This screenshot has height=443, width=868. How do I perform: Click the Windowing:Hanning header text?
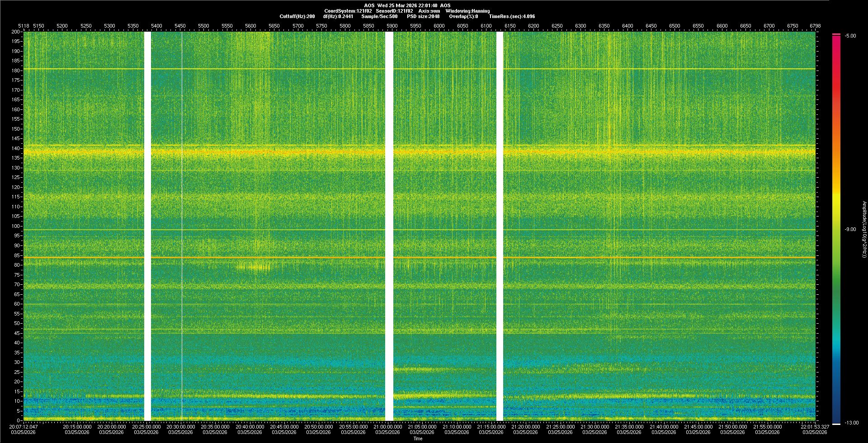[x=467, y=11]
